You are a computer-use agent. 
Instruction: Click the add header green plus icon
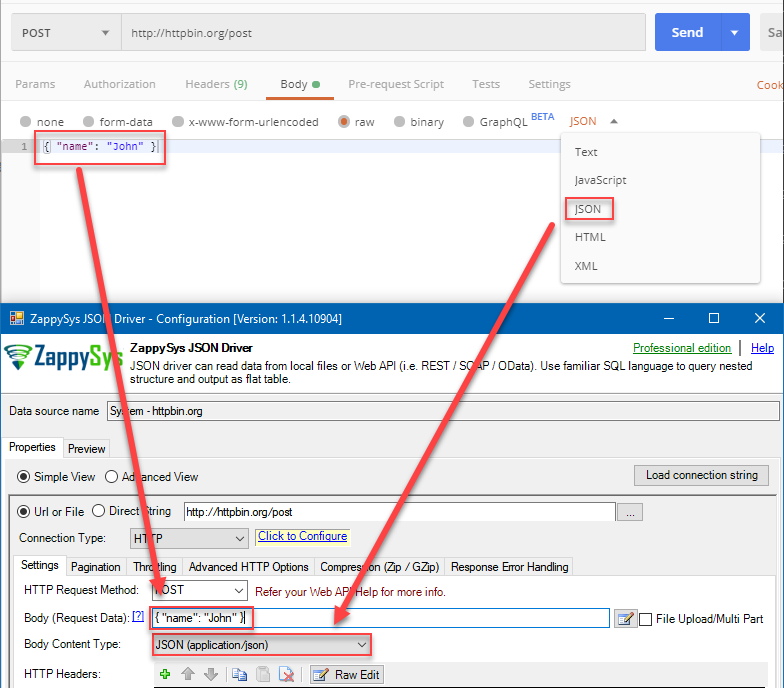(165, 674)
